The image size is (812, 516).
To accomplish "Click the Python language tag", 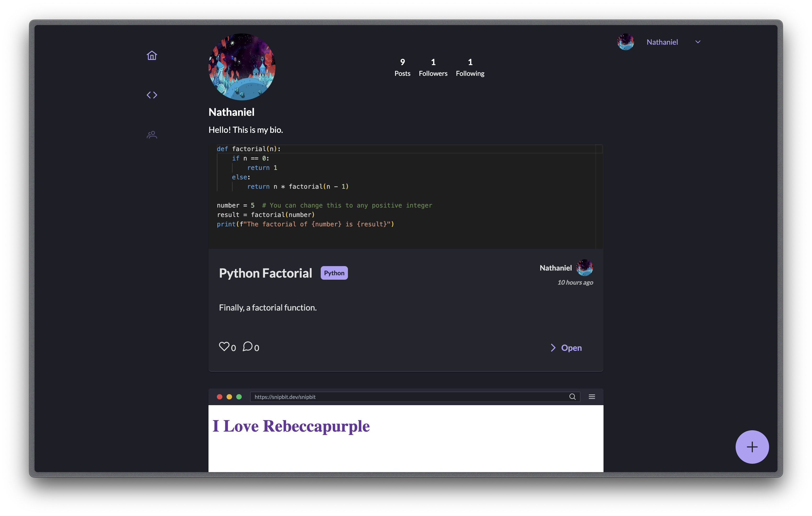I will tap(334, 273).
